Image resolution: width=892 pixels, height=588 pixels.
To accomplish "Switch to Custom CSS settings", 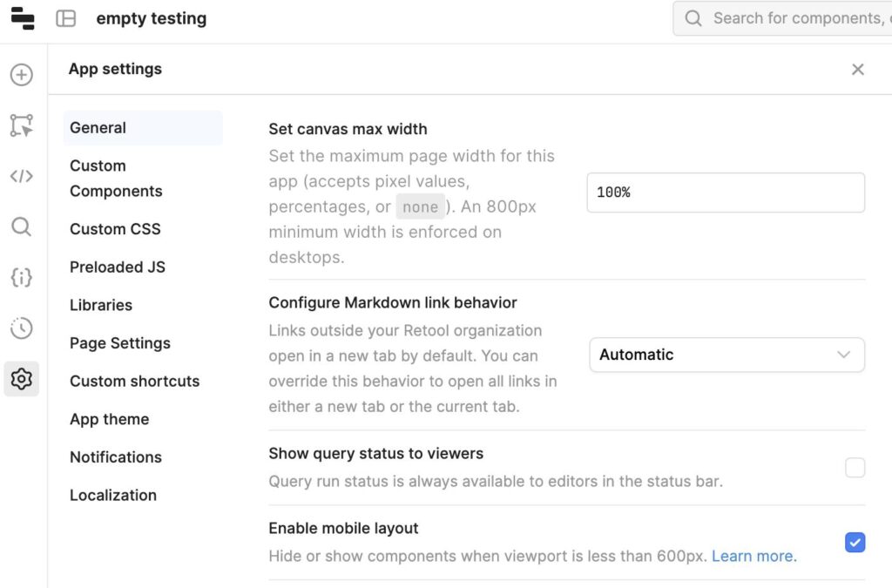I will coord(115,229).
